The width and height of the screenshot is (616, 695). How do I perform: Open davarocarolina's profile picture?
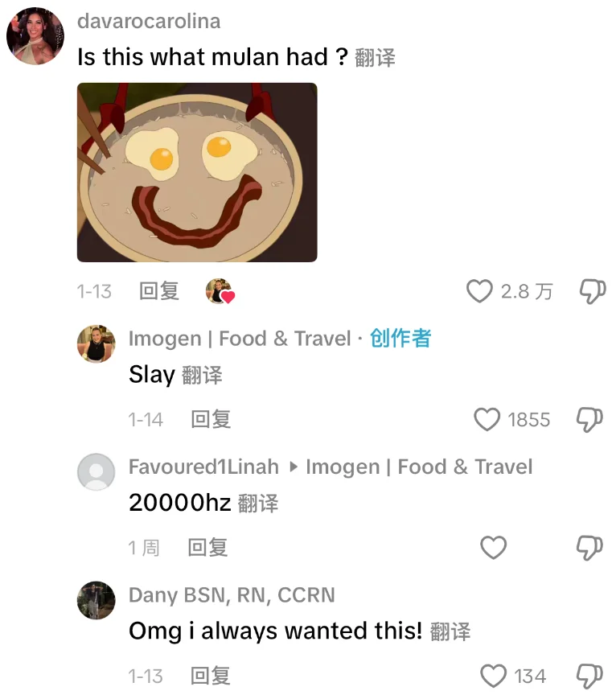tap(35, 36)
